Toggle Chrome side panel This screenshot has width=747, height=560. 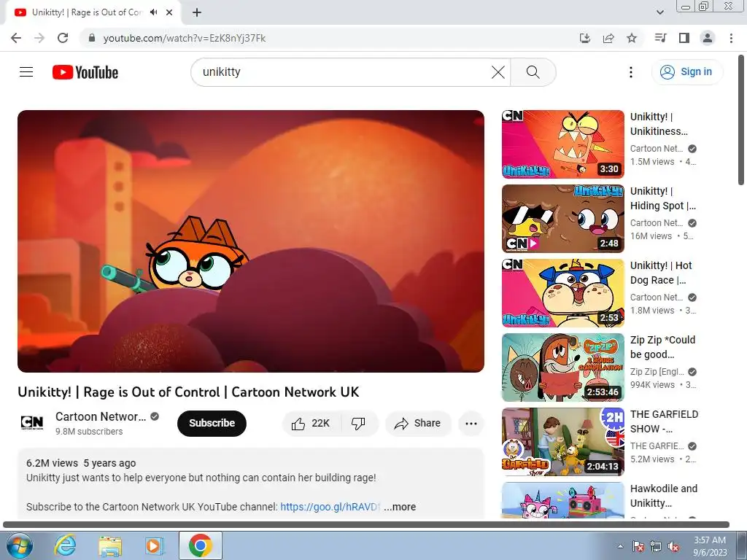click(x=684, y=38)
